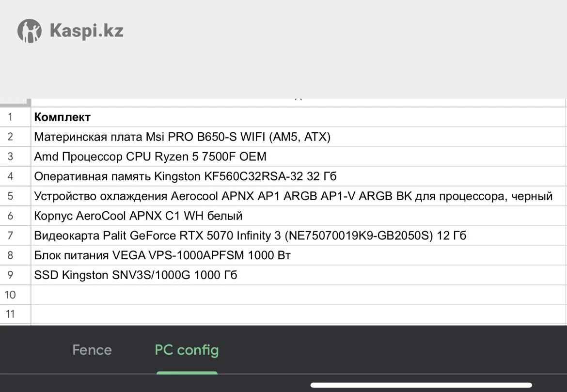Viewport: 567px width, 392px height.
Task: Select the Palit GeForce RTX 5070 cell
Action: pos(250,236)
